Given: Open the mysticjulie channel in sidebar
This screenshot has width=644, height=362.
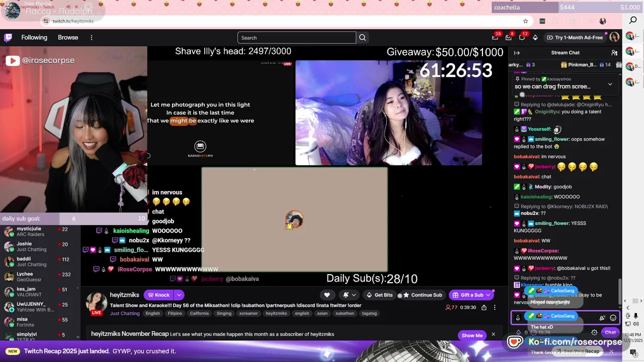Looking at the screenshot, I should tap(40, 232).
